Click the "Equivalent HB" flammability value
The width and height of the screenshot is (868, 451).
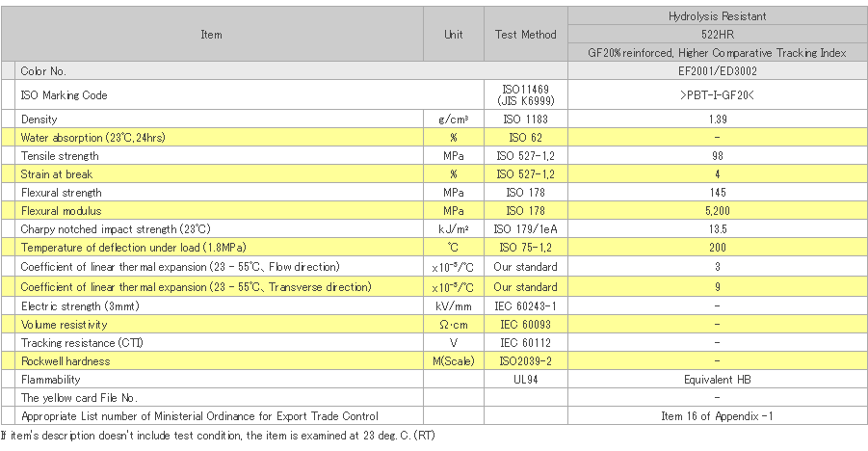718,380
